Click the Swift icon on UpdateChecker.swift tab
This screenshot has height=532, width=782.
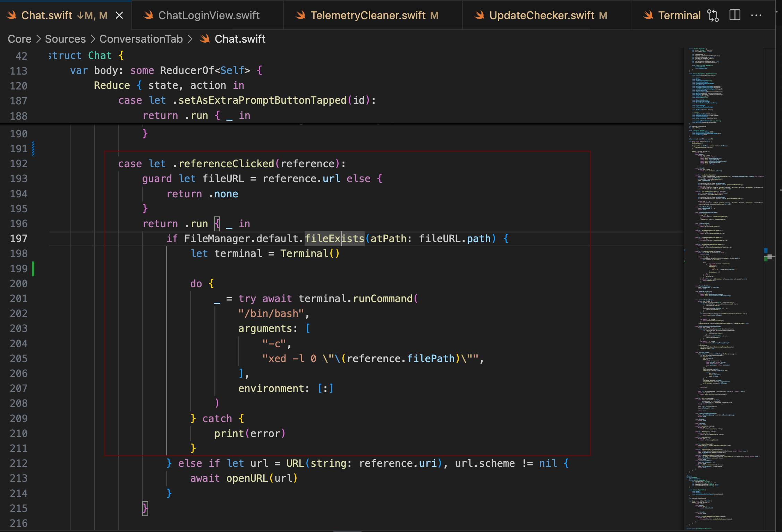479,15
